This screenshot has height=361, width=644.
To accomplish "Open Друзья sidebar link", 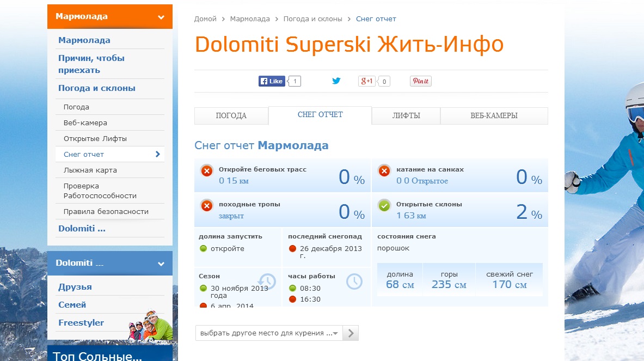I will click(x=75, y=287).
